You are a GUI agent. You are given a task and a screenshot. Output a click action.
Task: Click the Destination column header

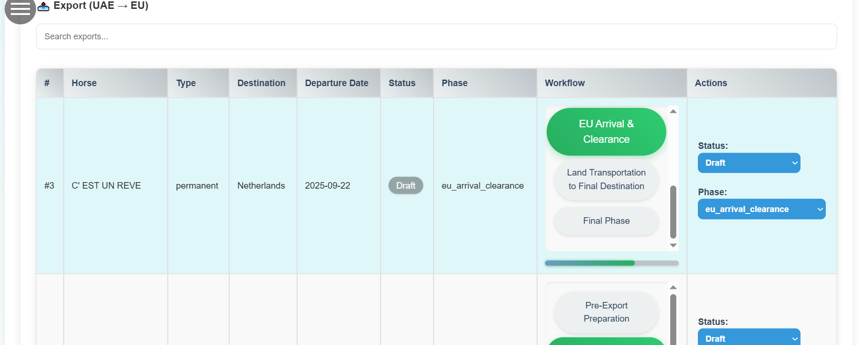(x=261, y=83)
